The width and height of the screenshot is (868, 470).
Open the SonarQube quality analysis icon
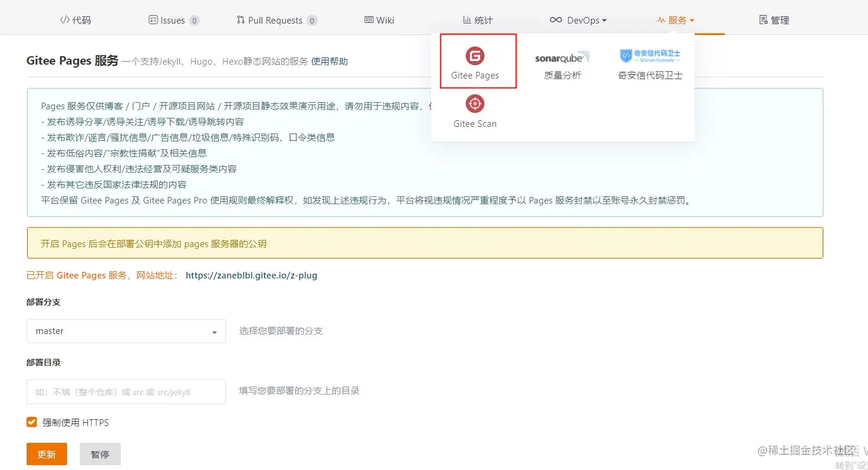[x=562, y=57]
